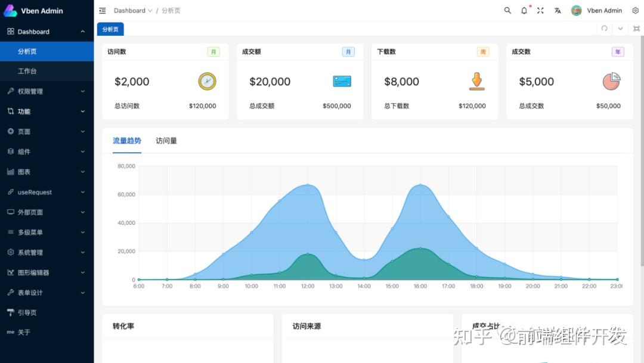
Task: Open the global search icon
Action: (507, 10)
